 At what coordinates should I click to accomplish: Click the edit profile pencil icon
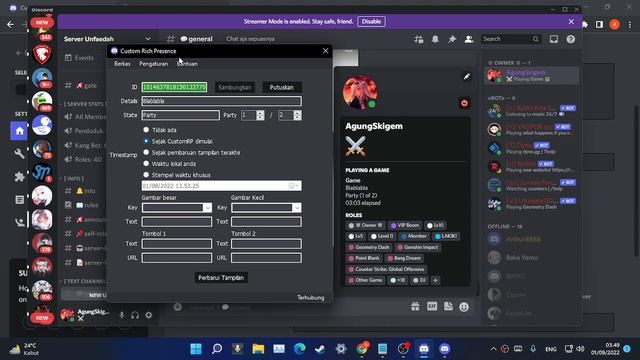point(467,76)
